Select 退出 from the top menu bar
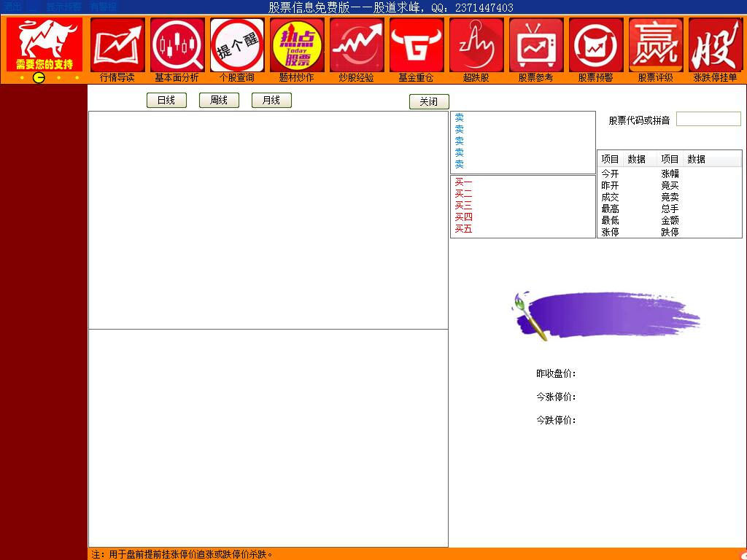This screenshot has height=560, width=747. pos(10,5)
